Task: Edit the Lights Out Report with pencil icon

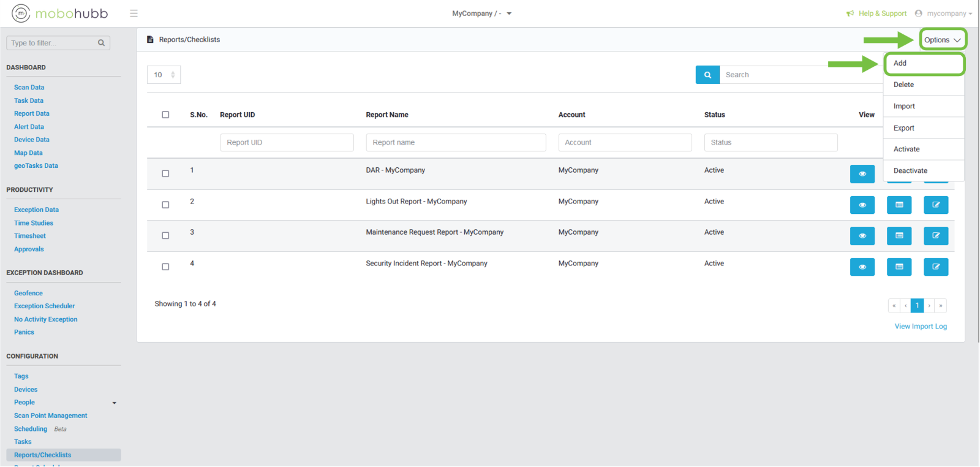Action: (935, 205)
